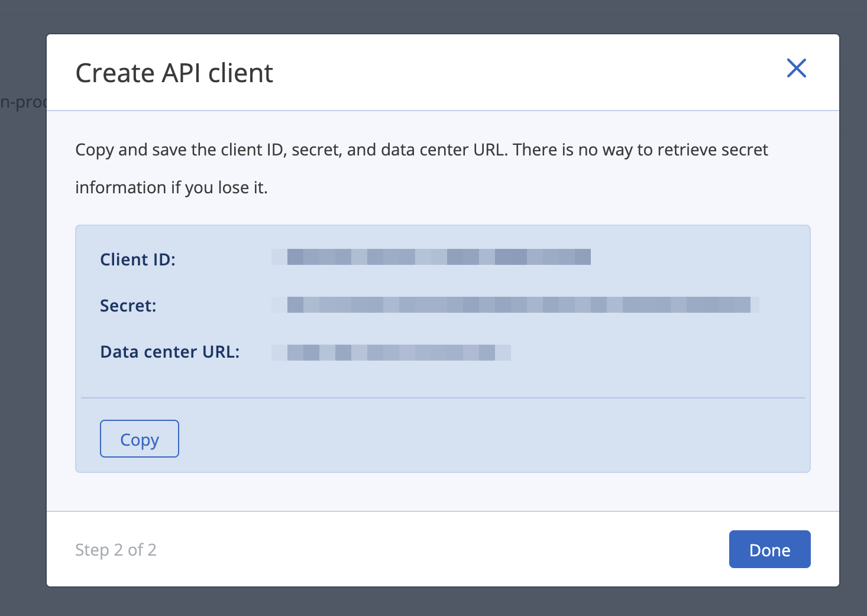Image resolution: width=867 pixels, height=616 pixels.
Task: Click the blurred Secret value
Action: click(515, 305)
